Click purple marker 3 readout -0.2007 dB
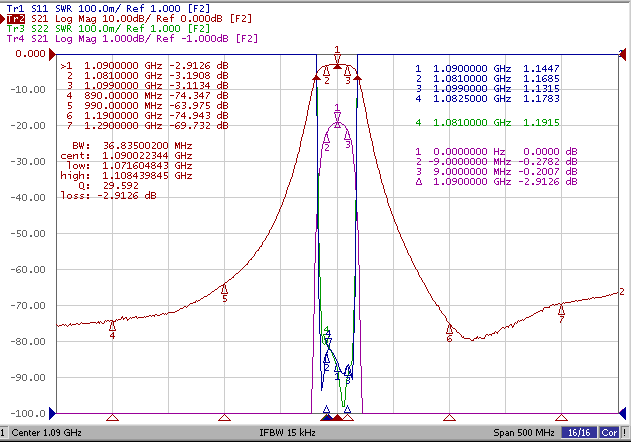This screenshot has height=442, width=631. point(497,172)
